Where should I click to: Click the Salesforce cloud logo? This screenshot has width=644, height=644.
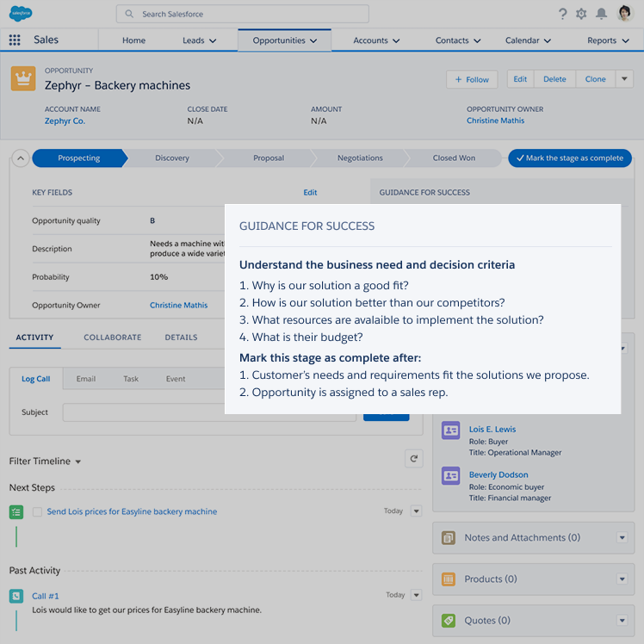(x=21, y=14)
